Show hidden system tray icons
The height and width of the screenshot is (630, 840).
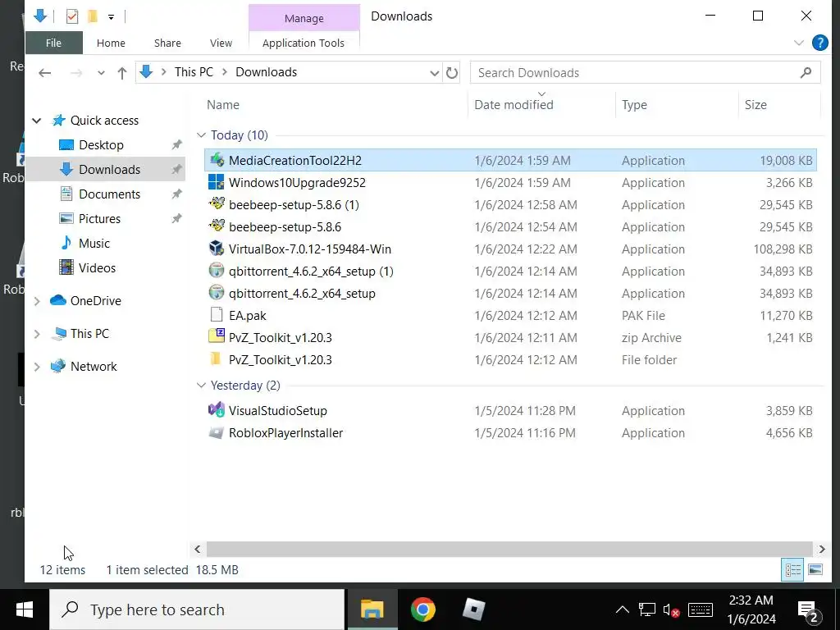(x=622, y=609)
